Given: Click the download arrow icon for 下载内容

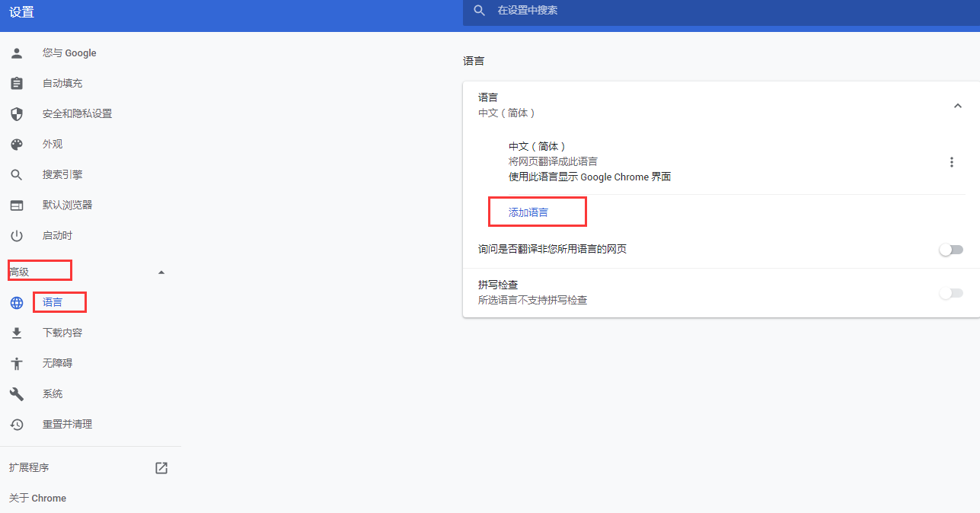Looking at the screenshot, I should (17, 333).
